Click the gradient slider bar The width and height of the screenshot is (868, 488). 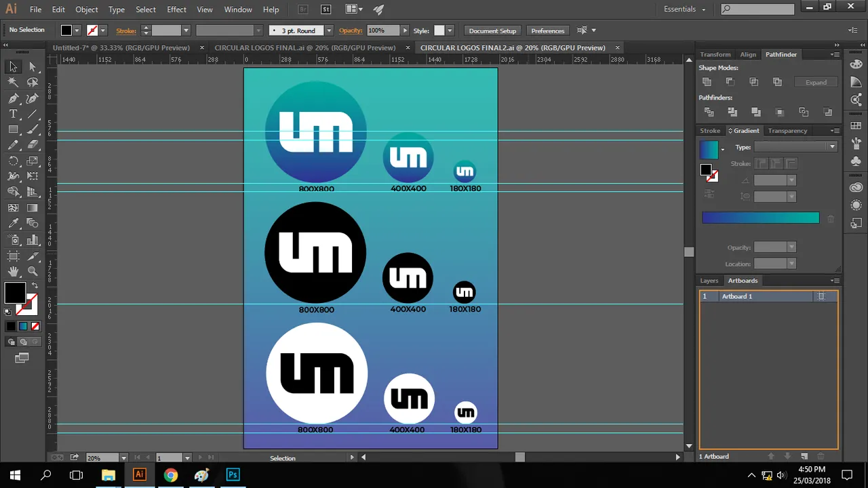pyautogui.click(x=760, y=218)
